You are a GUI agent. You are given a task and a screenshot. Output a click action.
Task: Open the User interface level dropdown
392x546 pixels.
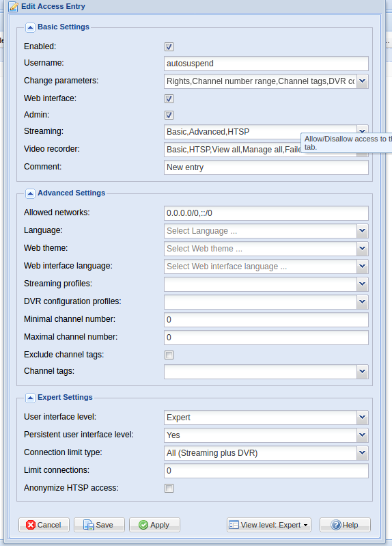[363, 418]
